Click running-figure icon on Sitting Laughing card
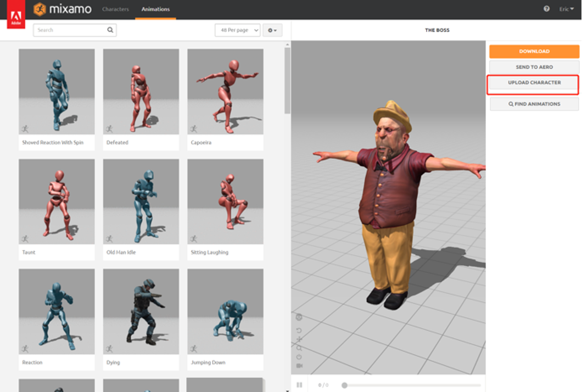Screen dimensions: 582x392 (x=193, y=239)
